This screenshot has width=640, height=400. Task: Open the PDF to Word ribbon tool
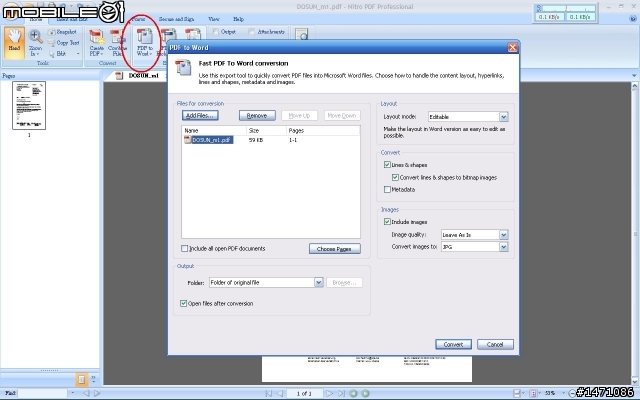144,43
